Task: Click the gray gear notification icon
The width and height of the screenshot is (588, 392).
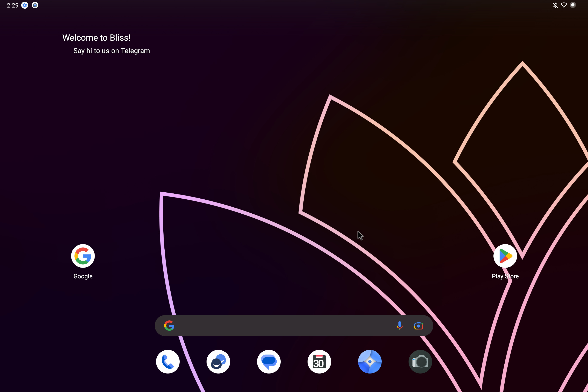Action: click(x=35, y=5)
